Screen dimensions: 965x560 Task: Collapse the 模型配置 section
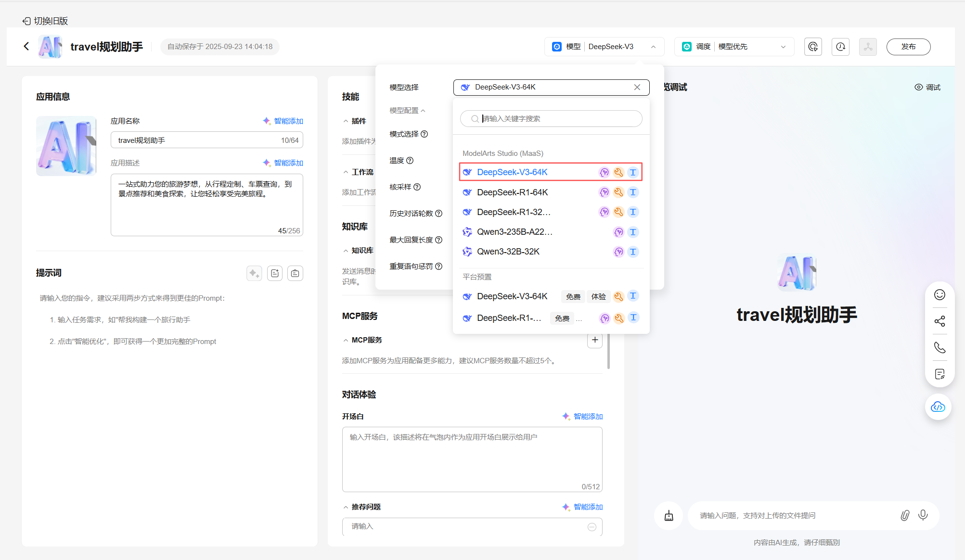(x=407, y=110)
